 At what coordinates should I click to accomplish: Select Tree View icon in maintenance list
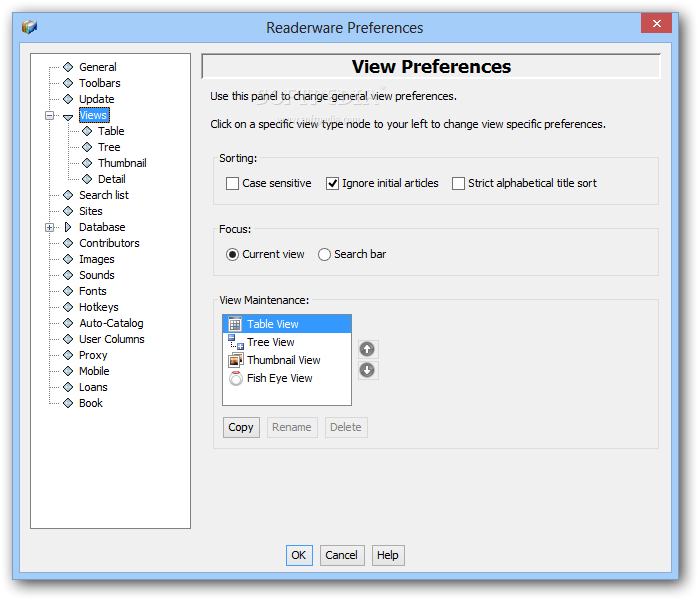tap(235, 342)
